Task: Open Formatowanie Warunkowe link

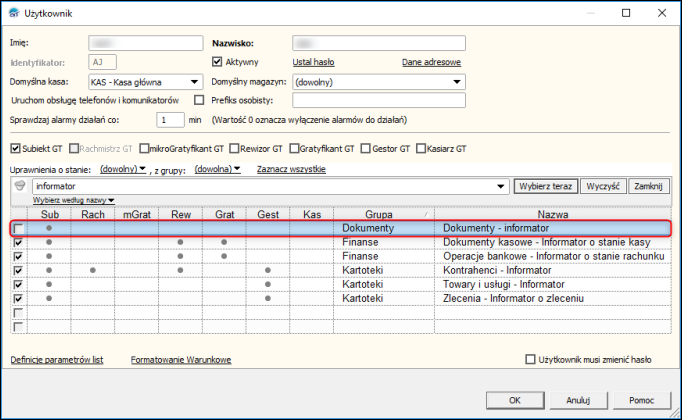Action: 181,360
